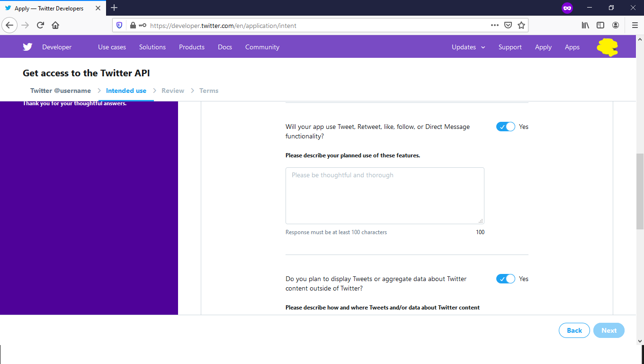The width and height of the screenshot is (644, 364).
Task: Toggle the display Tweets outside Twitter switch
Action: 505,279
